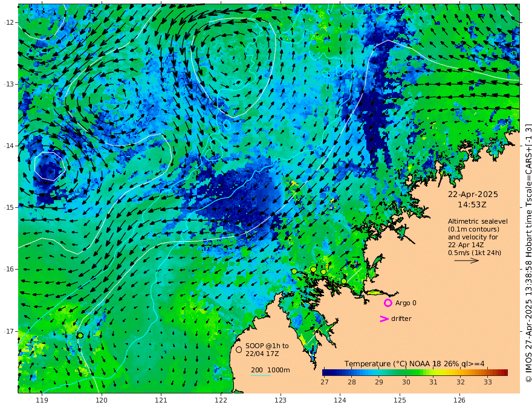
Task: Click the longitude axis label '121'
Action: [x=161, y=401]
